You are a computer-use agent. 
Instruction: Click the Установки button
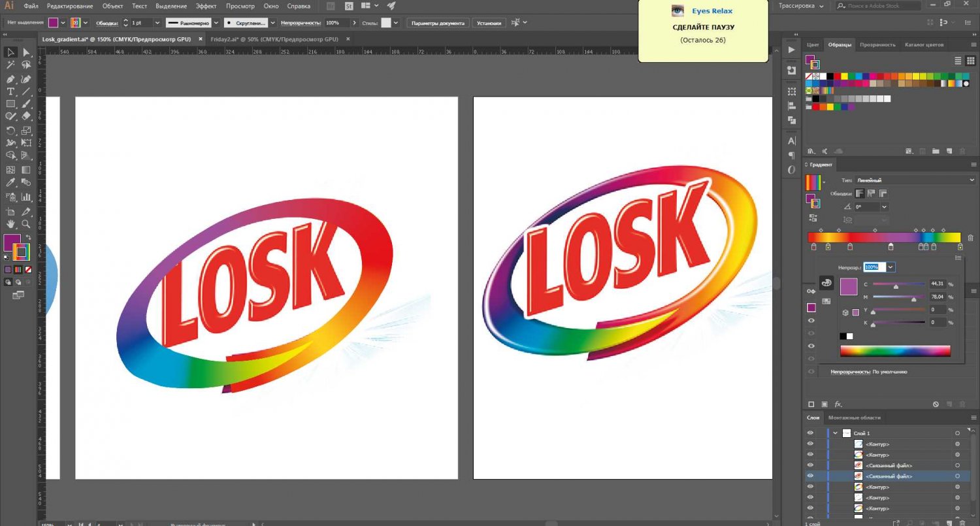click(489, 22)
